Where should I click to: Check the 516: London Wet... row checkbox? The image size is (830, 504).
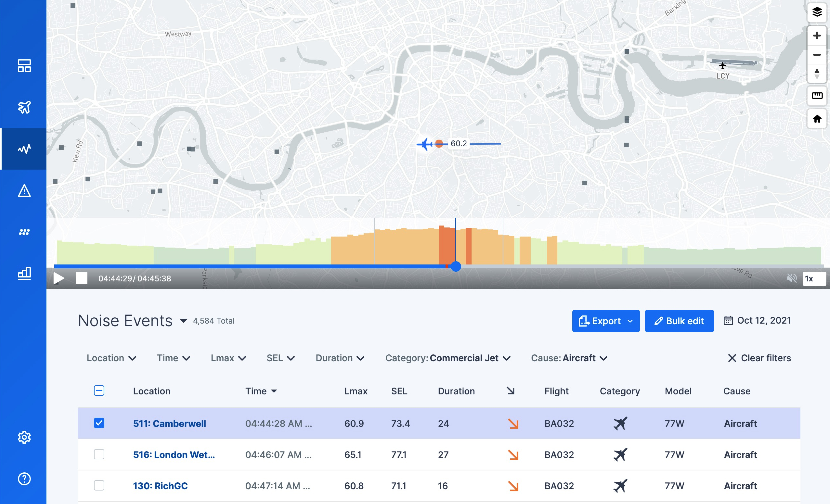[99, 454]
